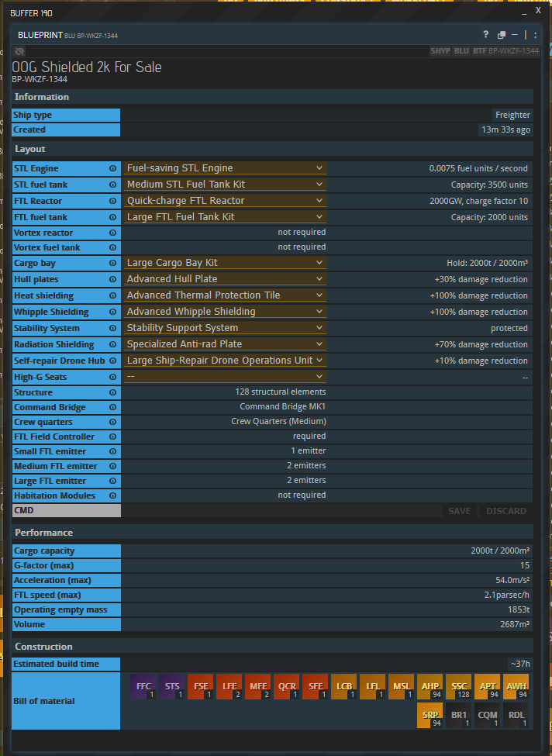Viewport: 552px width, 756px height.
Task: Select the QCR material tile
Action: 287,687
